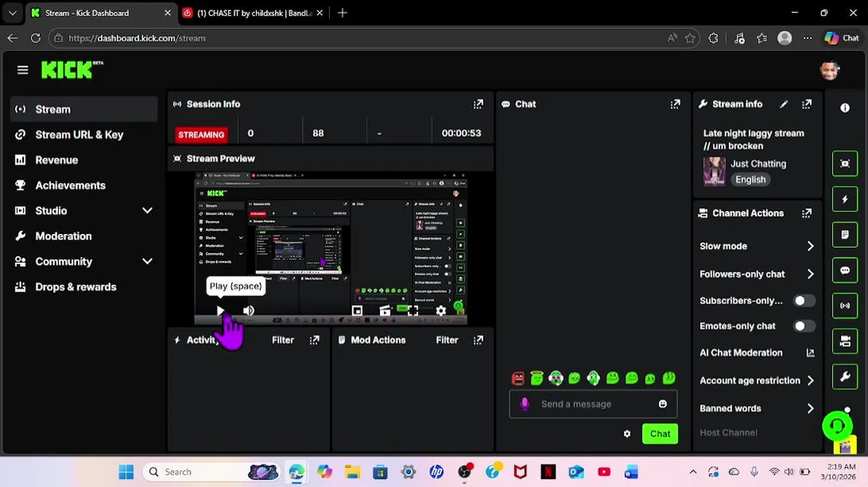Pick the red angry emote in chat
This screenshot has height=487, width=868.
tap(518, 379)
